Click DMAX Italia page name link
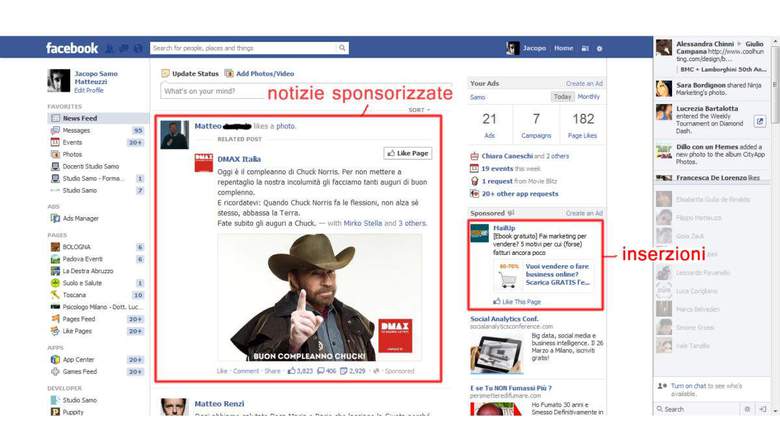The height and width of the screenshot is (439, 780). [239, 159]
